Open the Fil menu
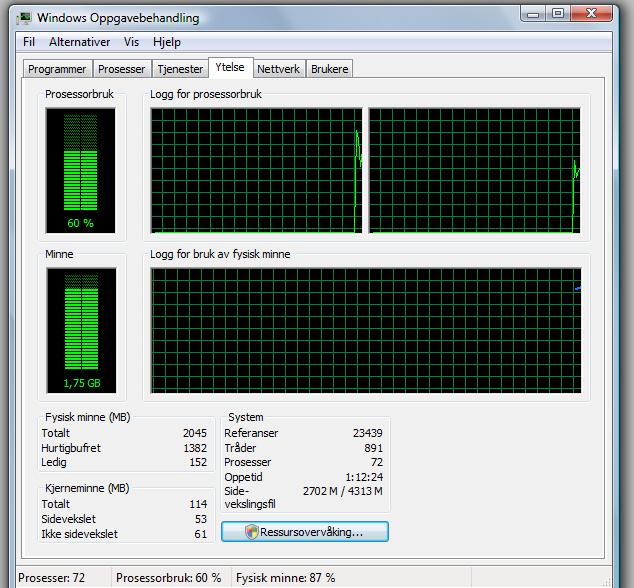634x588 pixels. [x=29, y=42]
